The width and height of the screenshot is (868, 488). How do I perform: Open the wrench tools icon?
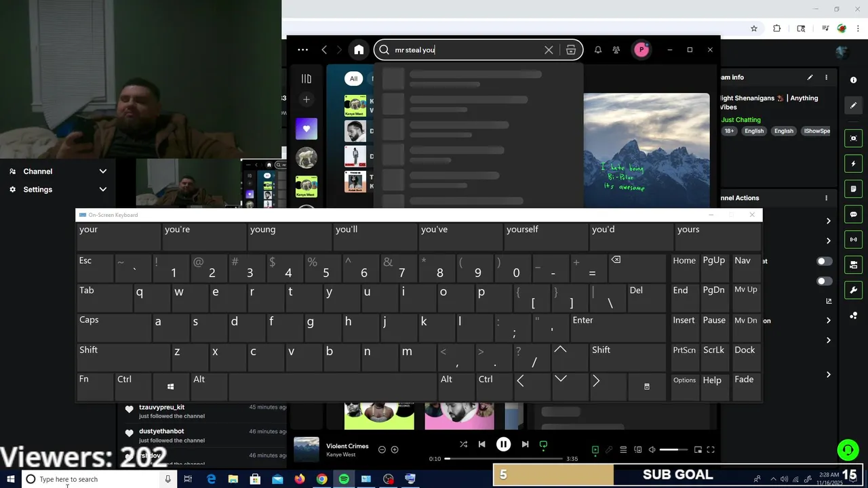pos(853,290)
